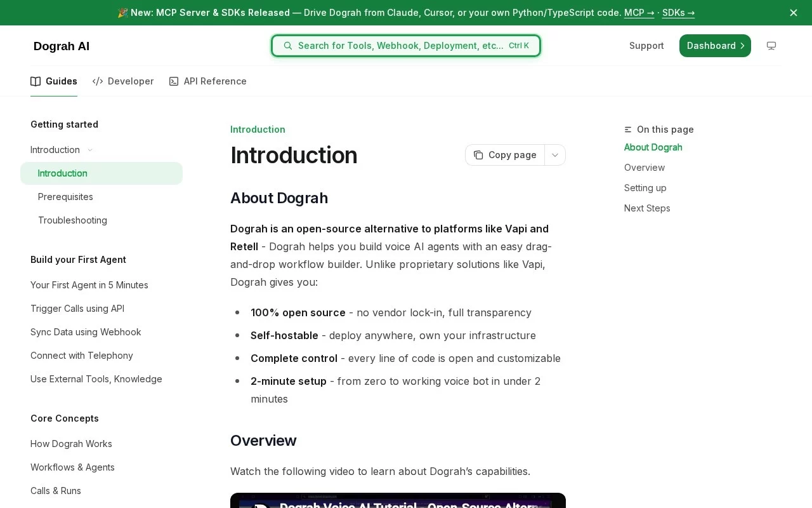Click the Core Concepts sidebar heading
This screenshot has width=812, height=508.
[x=65, y=418]
